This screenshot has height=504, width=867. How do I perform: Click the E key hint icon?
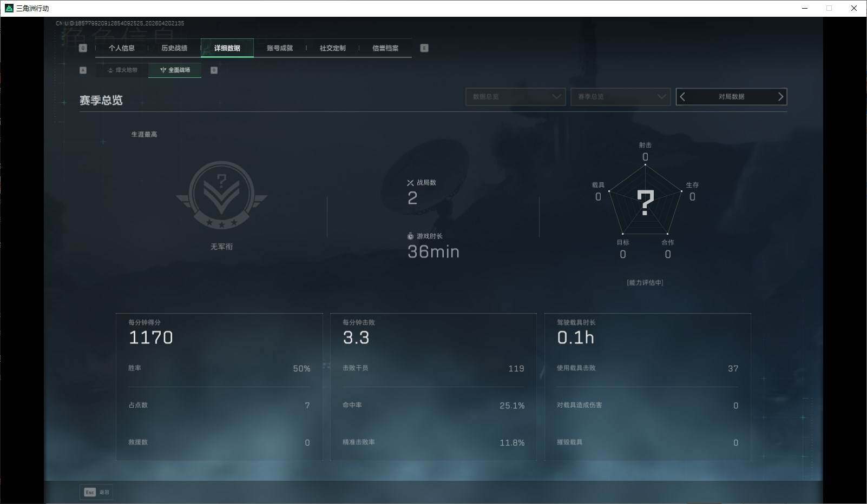click(424, 48)
